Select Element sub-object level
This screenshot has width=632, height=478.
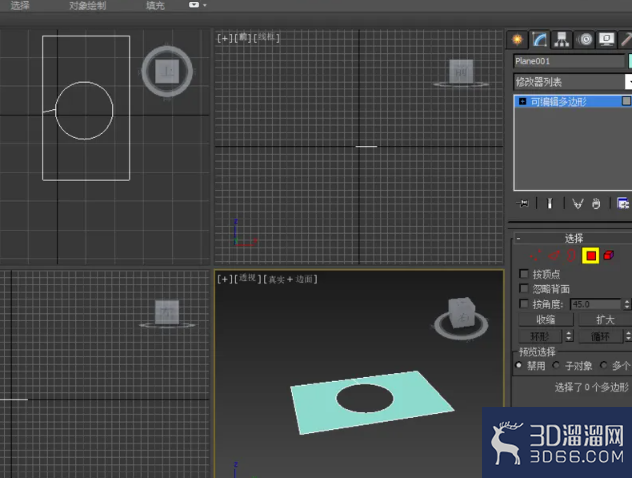click(609, 255)
